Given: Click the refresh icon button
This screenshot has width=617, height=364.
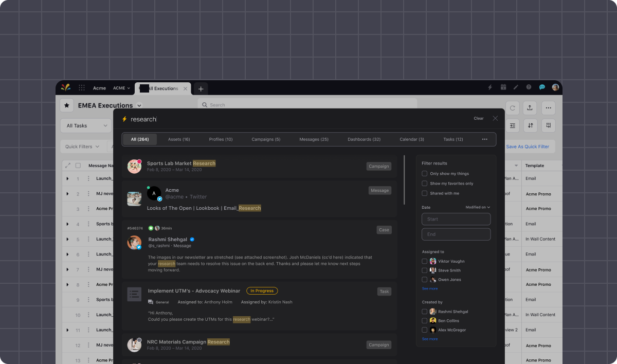Looking at the screenshot, I should click(513, 108).
